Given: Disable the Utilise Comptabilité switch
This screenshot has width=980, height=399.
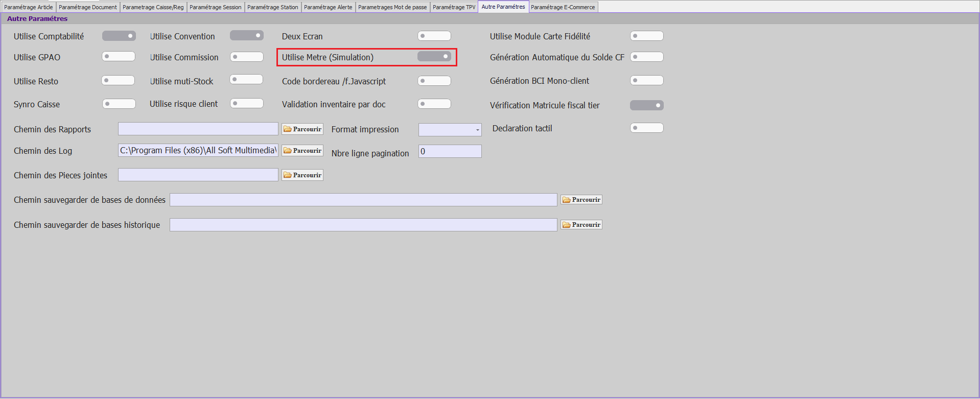Looking at the screenshot, I should point(119,36).
